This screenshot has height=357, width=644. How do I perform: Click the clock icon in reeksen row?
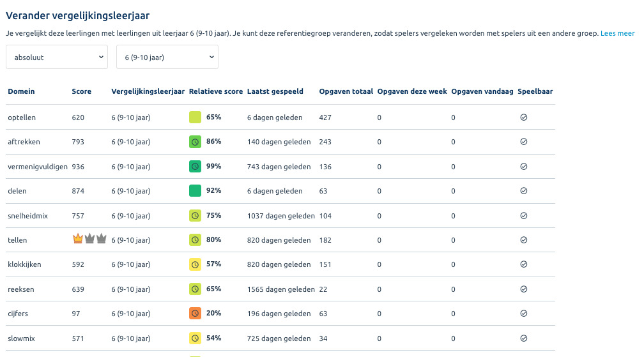pyautogui.click(x=195, y=289)
